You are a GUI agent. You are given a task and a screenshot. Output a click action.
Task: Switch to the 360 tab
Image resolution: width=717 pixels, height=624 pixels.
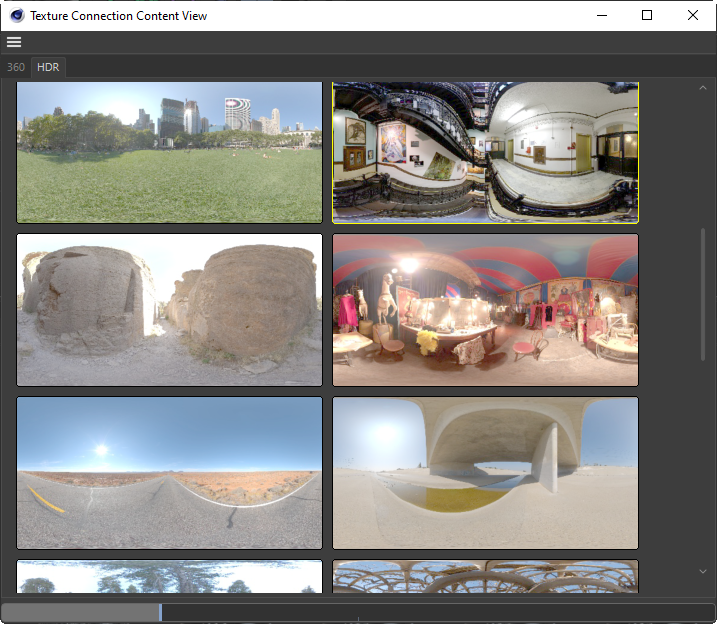click(x=16, y=67)
